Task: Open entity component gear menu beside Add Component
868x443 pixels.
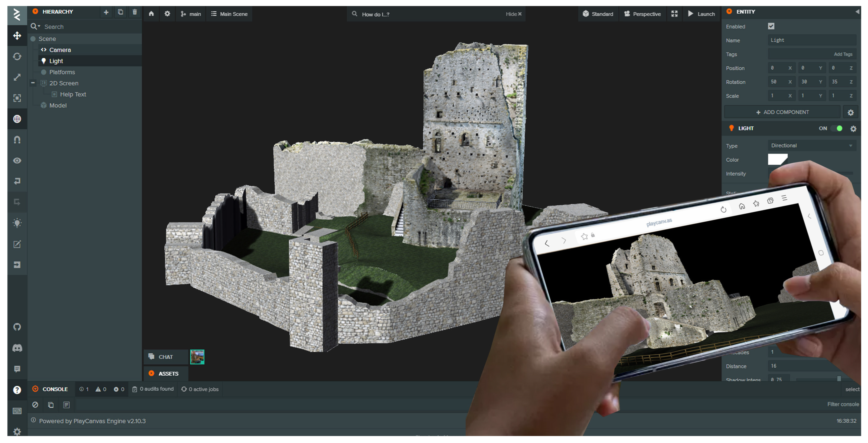Action: (x=850, y=112)
